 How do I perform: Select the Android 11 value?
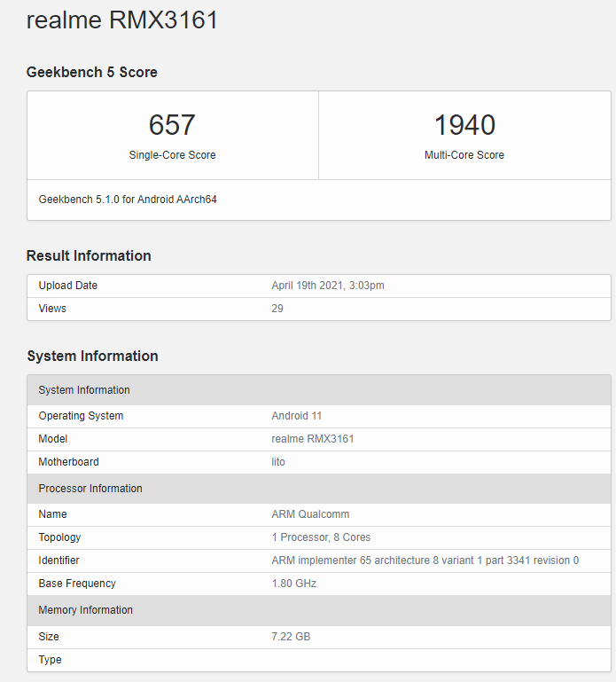[x=297, y=416]
